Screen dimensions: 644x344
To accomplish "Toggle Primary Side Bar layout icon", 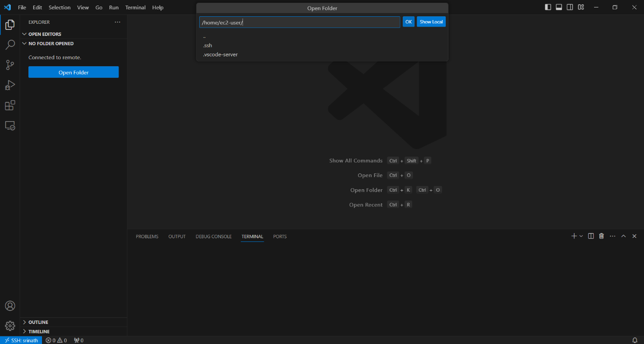I will tap(547, 7).
